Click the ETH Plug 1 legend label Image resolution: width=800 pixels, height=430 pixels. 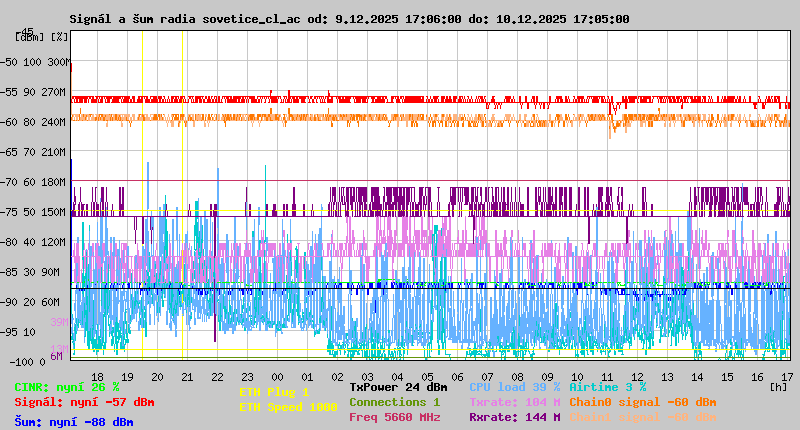(x=274, y=393)
